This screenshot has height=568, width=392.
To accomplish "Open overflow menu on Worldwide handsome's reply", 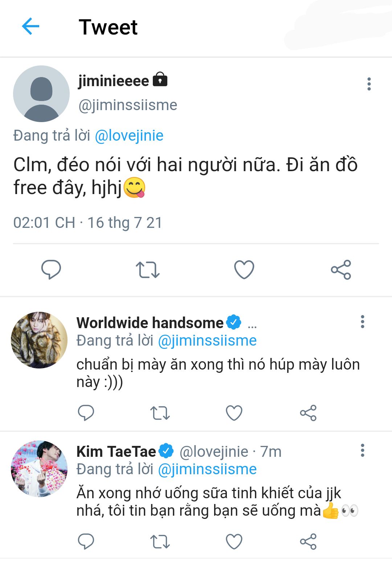I will coord(362,322).
